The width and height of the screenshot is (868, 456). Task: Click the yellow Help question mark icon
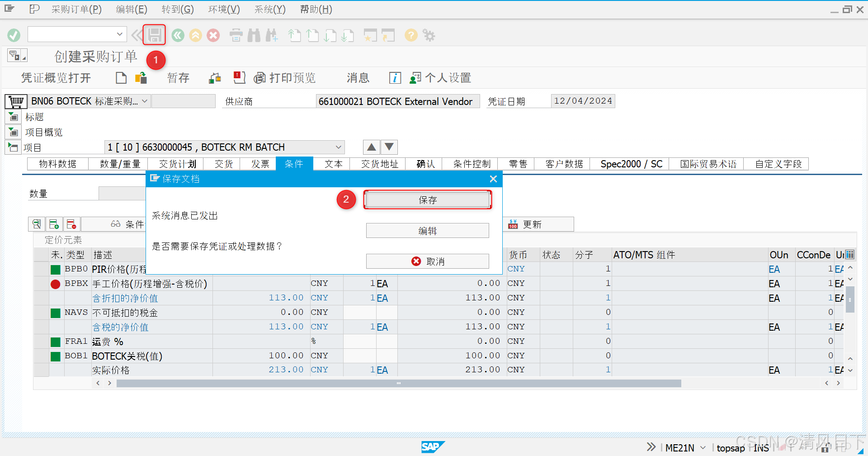pos(411,35)
